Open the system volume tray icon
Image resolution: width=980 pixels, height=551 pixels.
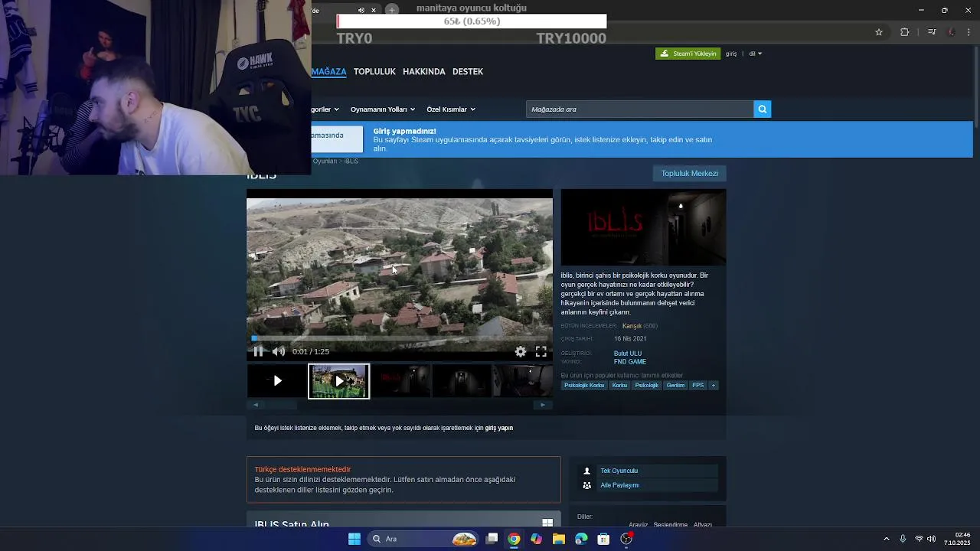tap(932, 539)
